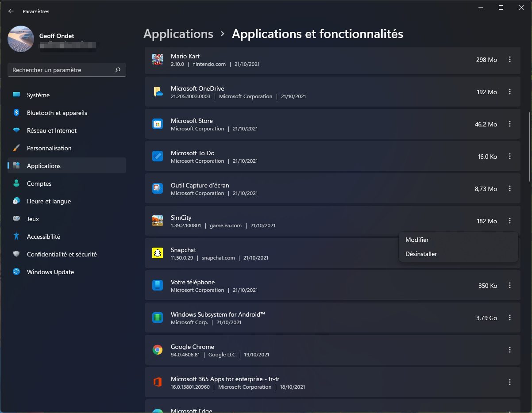Click the Applications breadcrumb link
This screenshot has height=413, width=532.
pyautogui.click(x=178, y=34)
